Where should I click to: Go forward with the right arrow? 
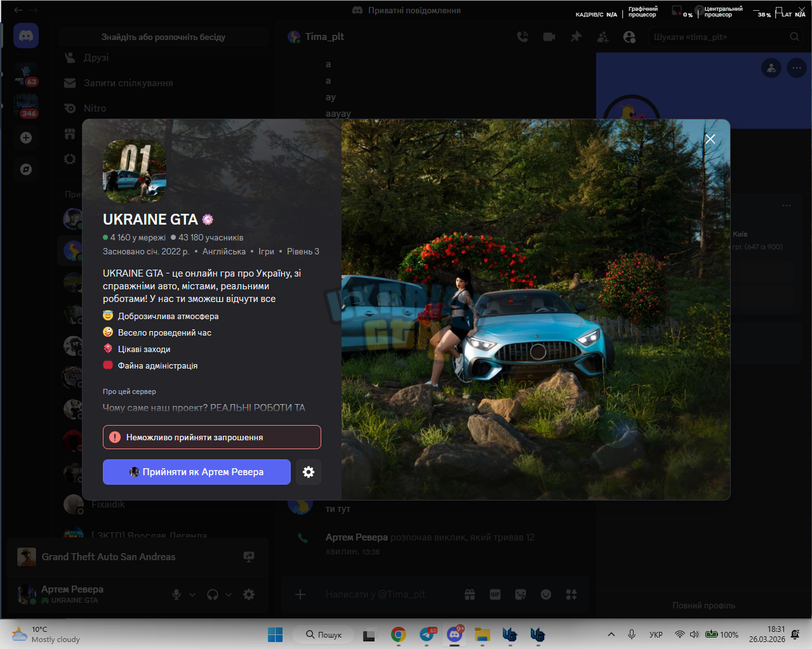[34, 10]
